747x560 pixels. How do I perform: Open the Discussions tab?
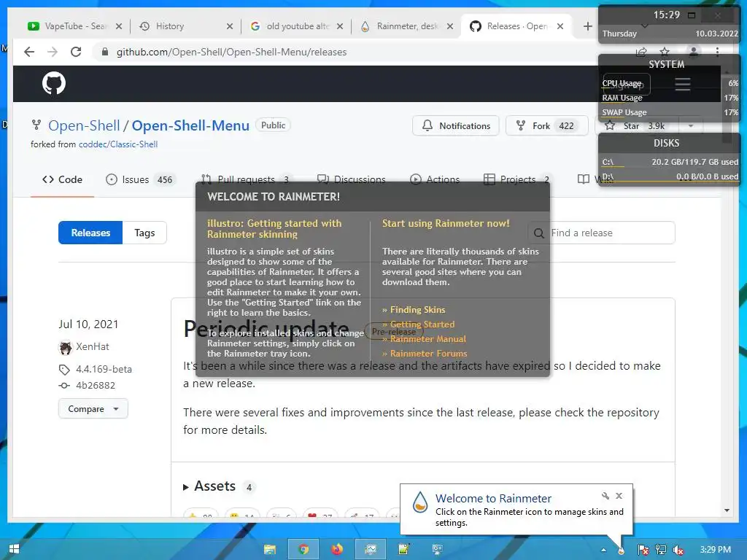click(352, 180)
